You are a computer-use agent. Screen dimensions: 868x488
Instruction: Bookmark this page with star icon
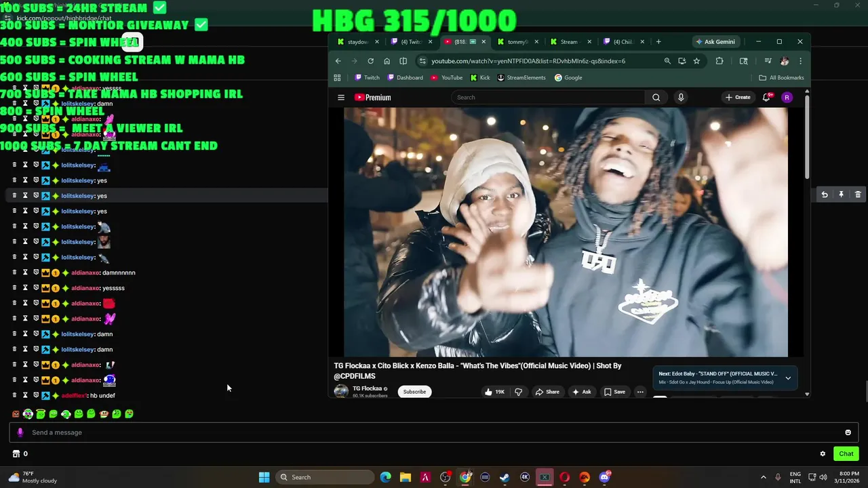click(696, 61)
